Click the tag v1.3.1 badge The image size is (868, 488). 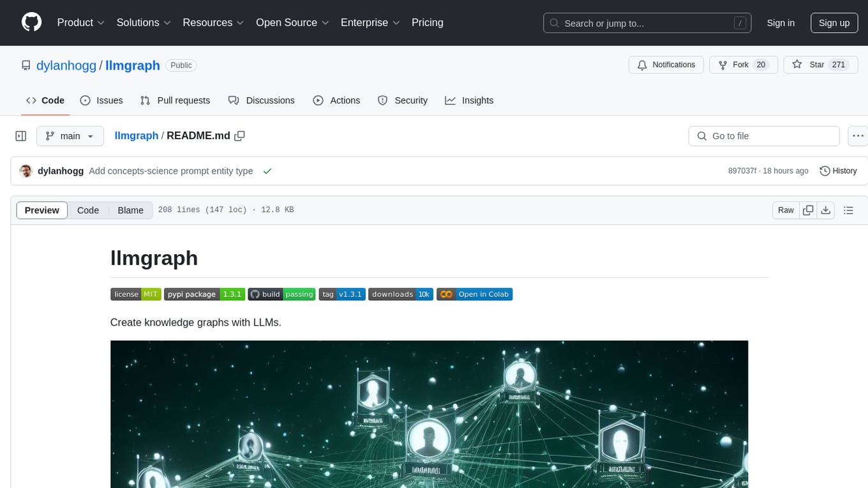tap(342, 294)
